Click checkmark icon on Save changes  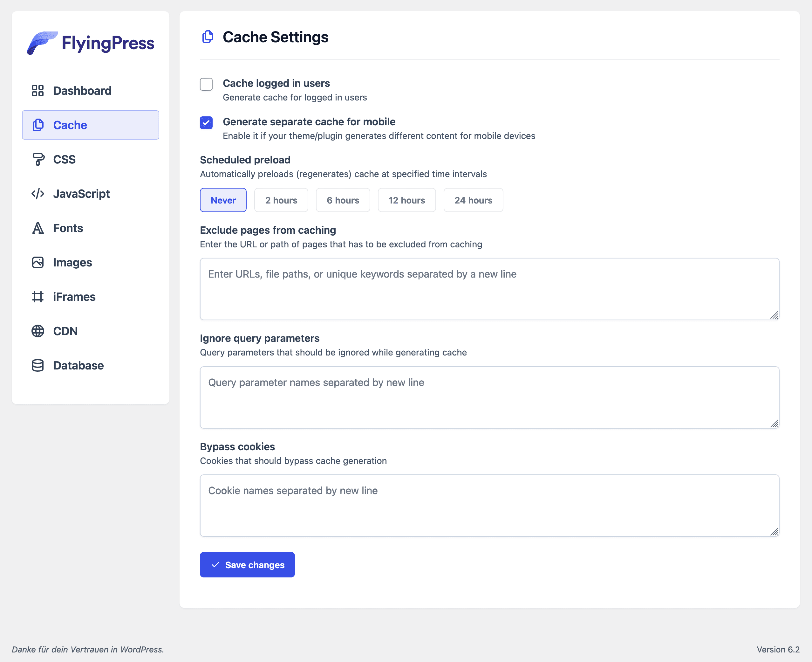(x=215, y=565)
